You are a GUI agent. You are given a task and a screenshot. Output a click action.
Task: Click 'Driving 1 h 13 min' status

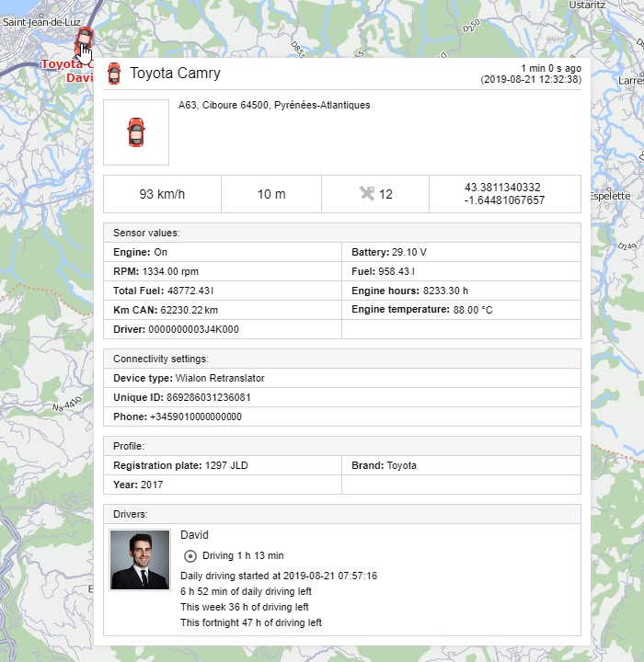click(243, 555)
